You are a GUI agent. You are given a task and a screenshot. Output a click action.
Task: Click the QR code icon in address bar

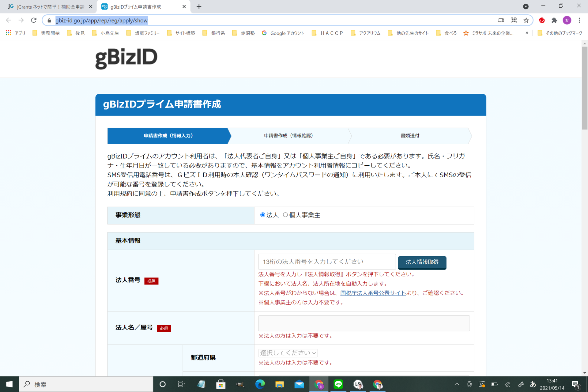pyautogui.click(x=514, y=21)
